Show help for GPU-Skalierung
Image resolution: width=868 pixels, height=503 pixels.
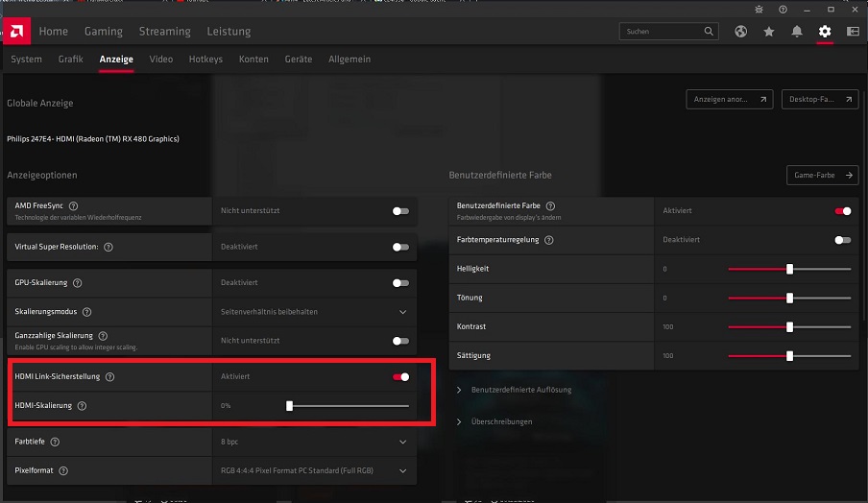(x=78, y=283)
